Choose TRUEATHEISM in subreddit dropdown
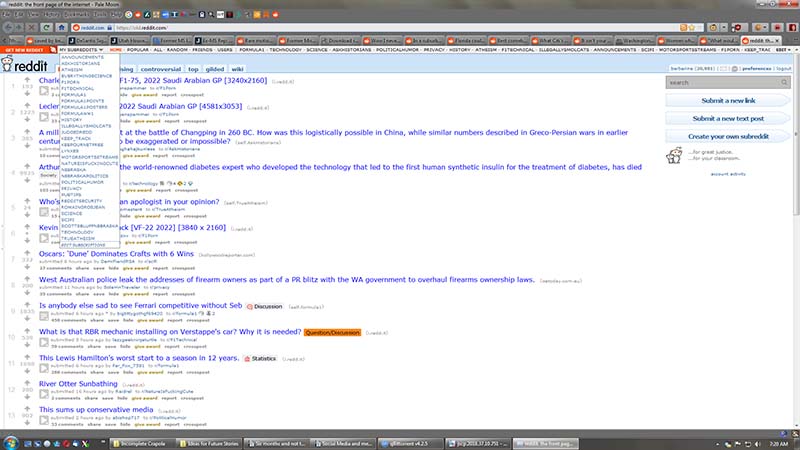 78,238
